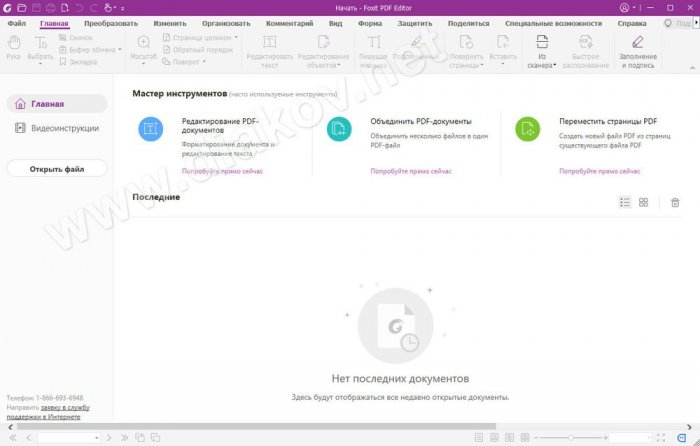Click Обратный порядок option
This screenshot has height=446, width=700.
pyautogui.click(x=198, y=50)
